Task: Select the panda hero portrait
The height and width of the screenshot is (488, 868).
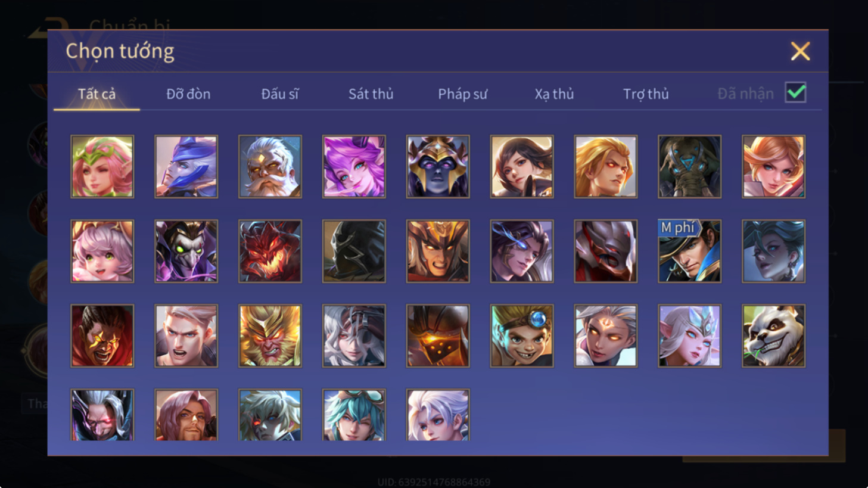Action: tap(773, 335)
